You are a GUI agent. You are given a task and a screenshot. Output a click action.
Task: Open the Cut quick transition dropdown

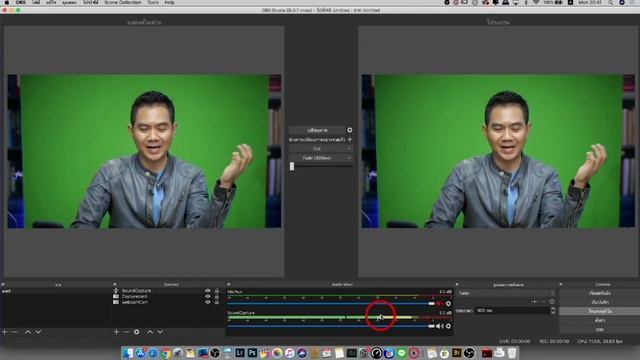(321, 149)
